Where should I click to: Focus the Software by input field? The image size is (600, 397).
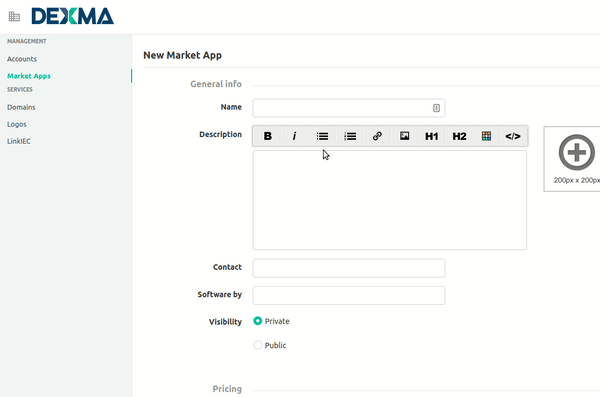coord(349,295)
